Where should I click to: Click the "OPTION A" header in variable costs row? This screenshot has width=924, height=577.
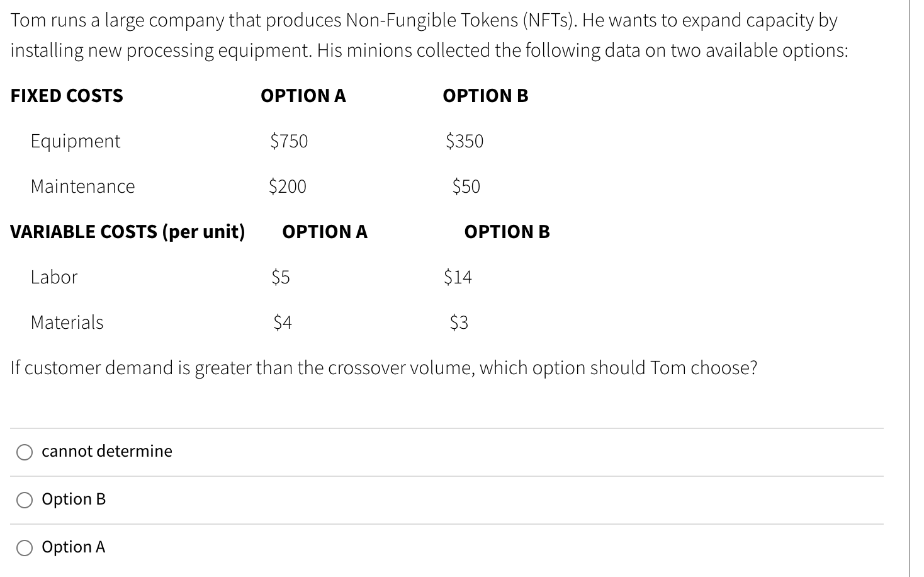[325, 232]
